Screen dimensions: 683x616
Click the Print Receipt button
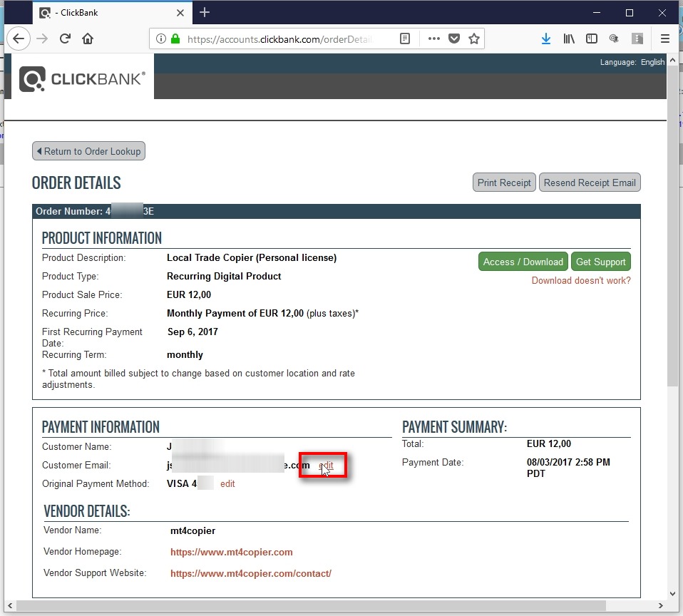point(504,183)
